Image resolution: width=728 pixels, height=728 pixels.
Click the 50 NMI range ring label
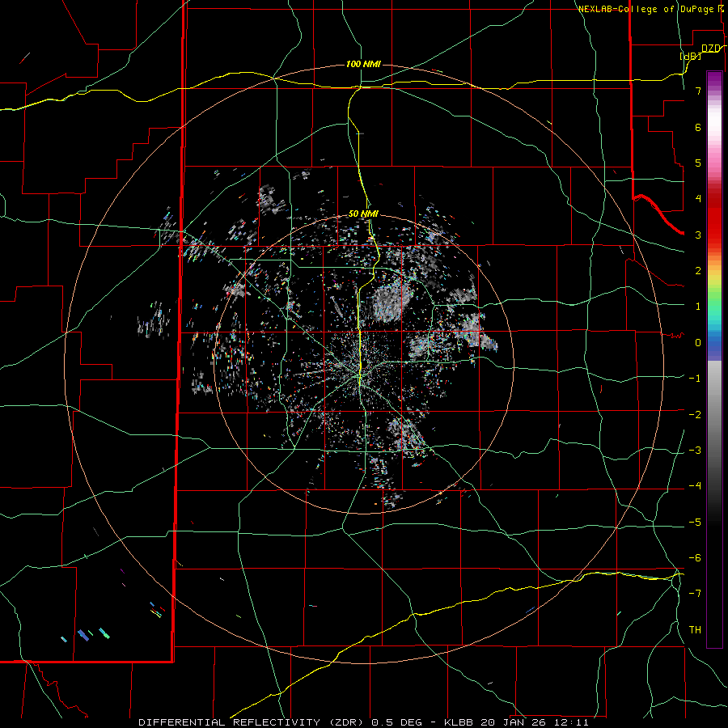363,214
